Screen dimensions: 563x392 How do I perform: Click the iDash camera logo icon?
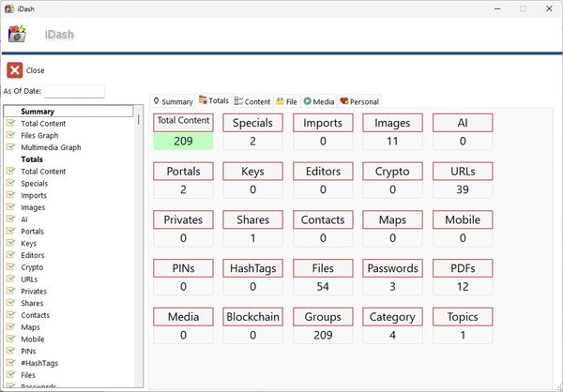click(x=17, y=35)
